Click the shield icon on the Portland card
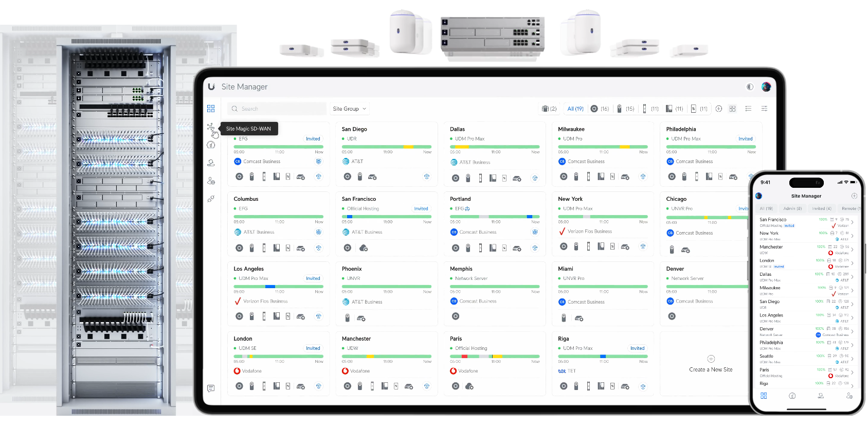This screenshot has width=868, height=425. (x=535, y=232)
